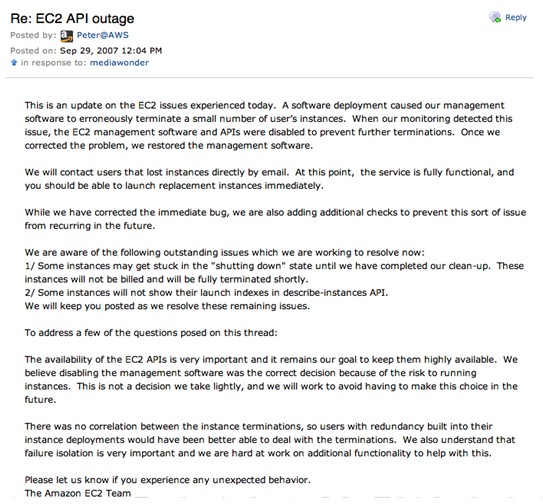Click the paragraph about no correlation between terminations
Screen dimensions: 543x504
click(270, 440)
